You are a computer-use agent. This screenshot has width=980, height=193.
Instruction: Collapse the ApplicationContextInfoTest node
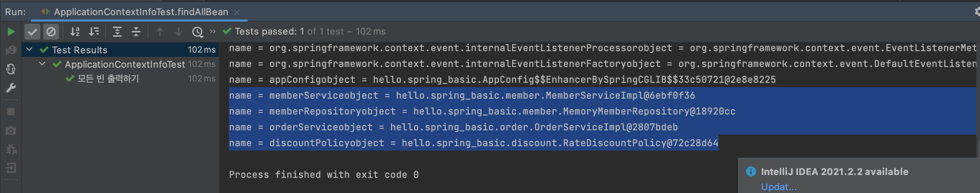click(x=42, y=64)
